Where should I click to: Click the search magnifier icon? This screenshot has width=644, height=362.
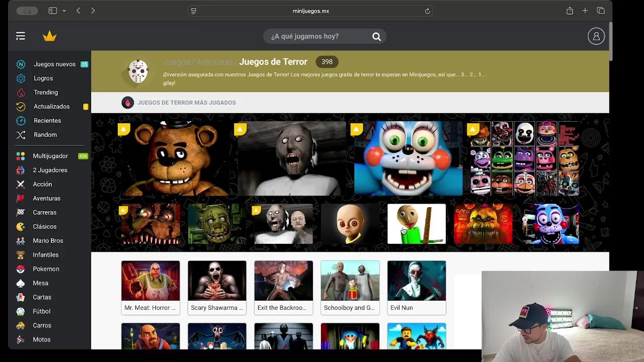376,36
